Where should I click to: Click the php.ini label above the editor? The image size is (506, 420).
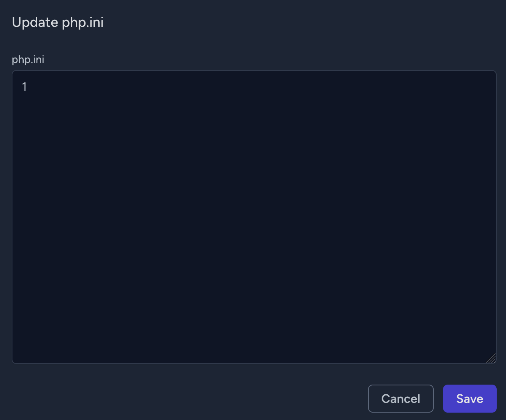coord(28,59)
